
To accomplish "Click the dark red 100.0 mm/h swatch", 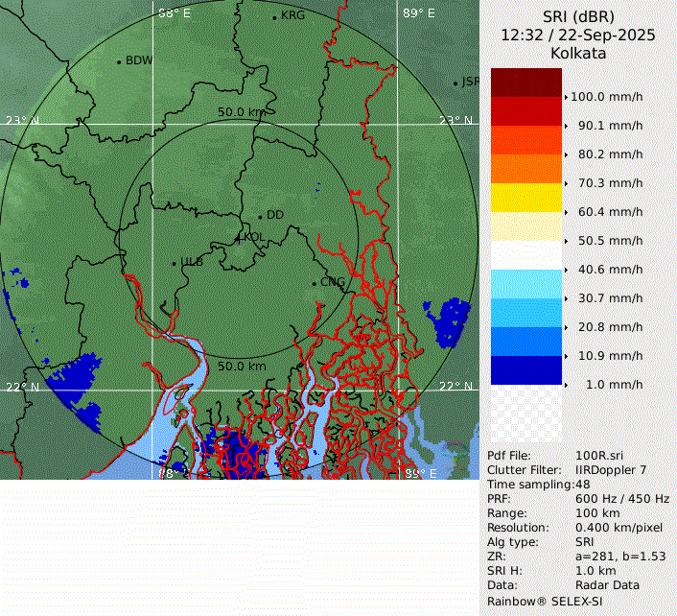I will 525,83.
